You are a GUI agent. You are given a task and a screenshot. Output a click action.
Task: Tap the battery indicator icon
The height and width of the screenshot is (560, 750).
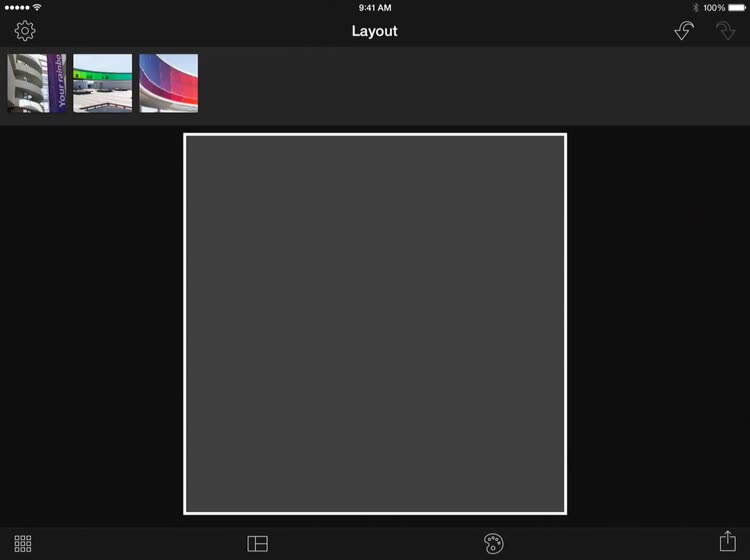click(x=737, y=8)
